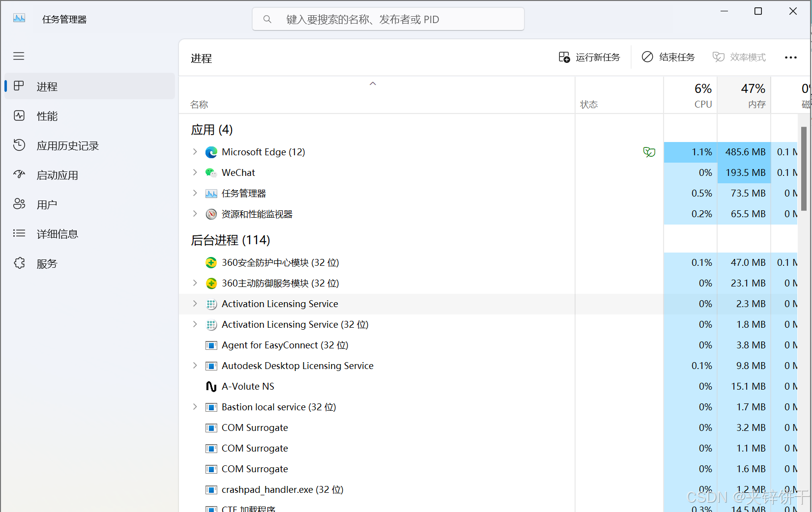Click the sort direction arrow above 名称
Screen dimensions: 812x512
[373, 84]
